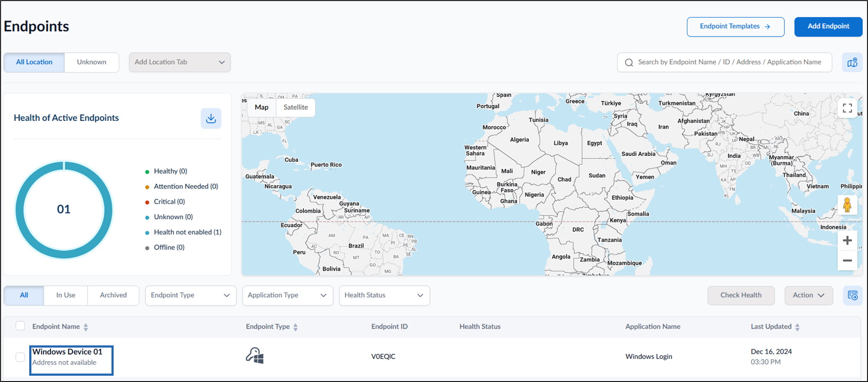Expand the Endpoint Type filter
This screenshot has height=382, width=868.
(191, 295)
